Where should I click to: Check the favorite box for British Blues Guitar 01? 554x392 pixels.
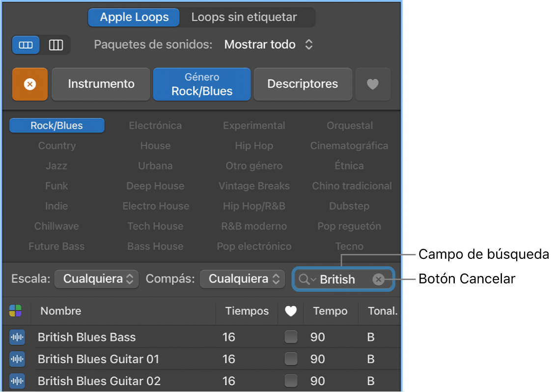click(x=291, y=359)
